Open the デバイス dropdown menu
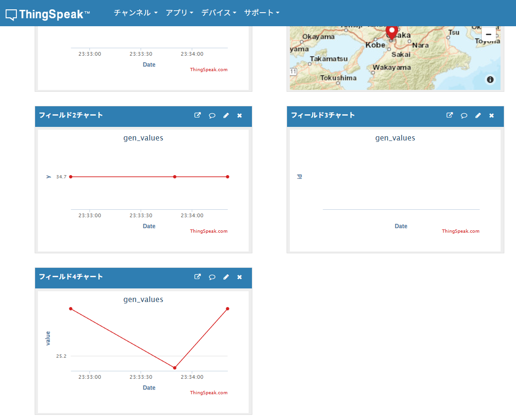 (219, 13)
